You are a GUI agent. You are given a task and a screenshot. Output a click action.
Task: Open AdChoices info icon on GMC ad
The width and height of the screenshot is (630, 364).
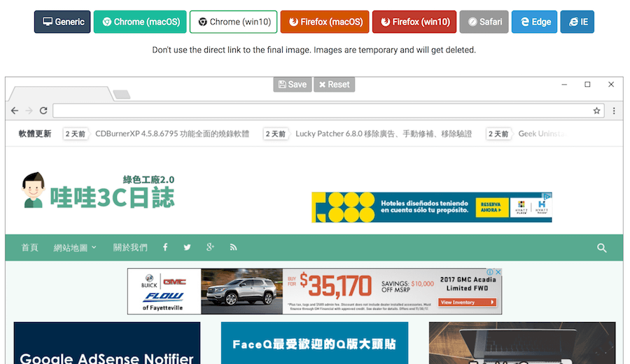[490, 272]
